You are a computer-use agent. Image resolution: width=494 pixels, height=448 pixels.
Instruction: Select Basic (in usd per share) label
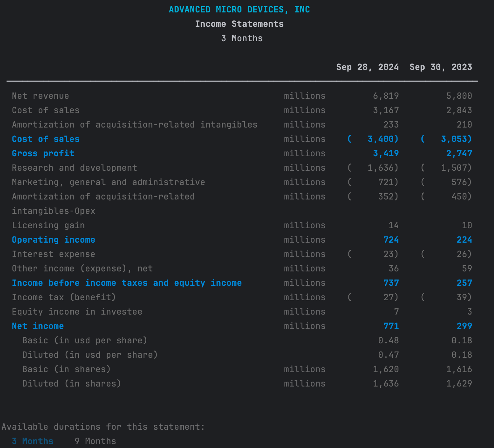pyautogui.click(x=85, y=340)
